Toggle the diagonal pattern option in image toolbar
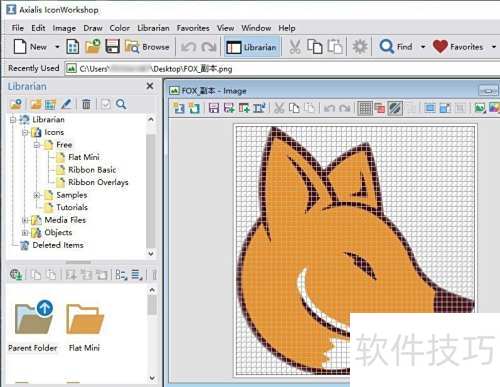The height and width of the screenshot is (387, 500). (395, 108)
